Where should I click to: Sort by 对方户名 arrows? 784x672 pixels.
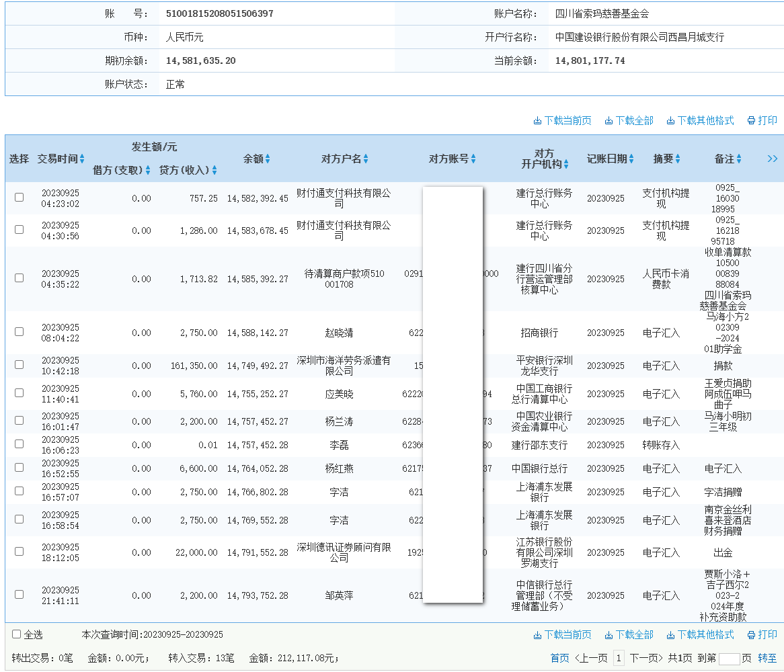click(x=366, y=159)
